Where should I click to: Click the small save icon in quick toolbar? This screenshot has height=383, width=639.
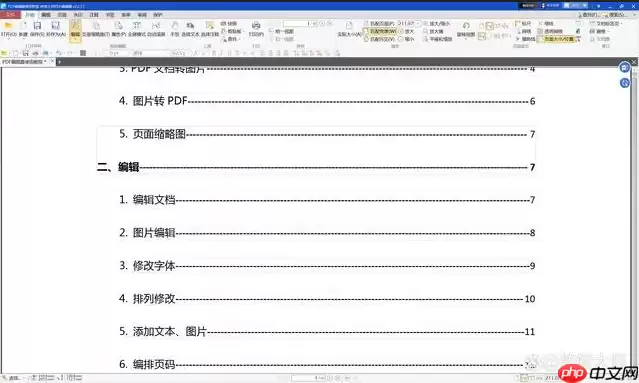click(25, 53)
